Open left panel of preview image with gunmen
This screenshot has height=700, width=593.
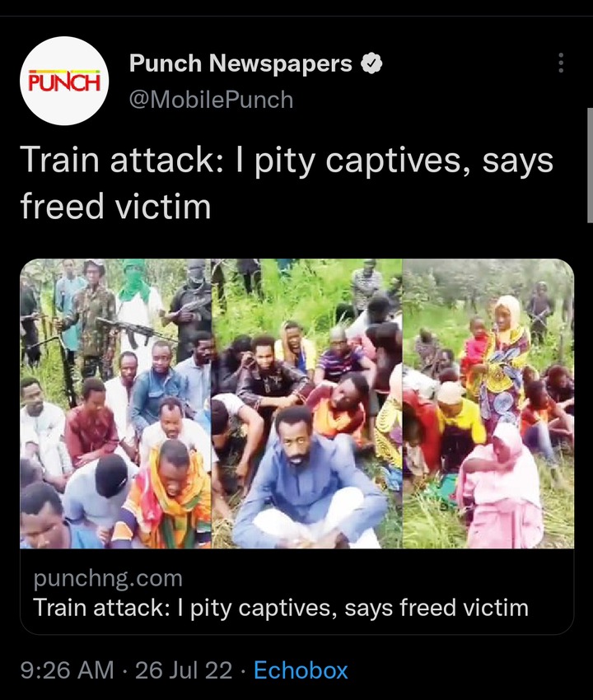pyautogui.click(x=115, y=404)
